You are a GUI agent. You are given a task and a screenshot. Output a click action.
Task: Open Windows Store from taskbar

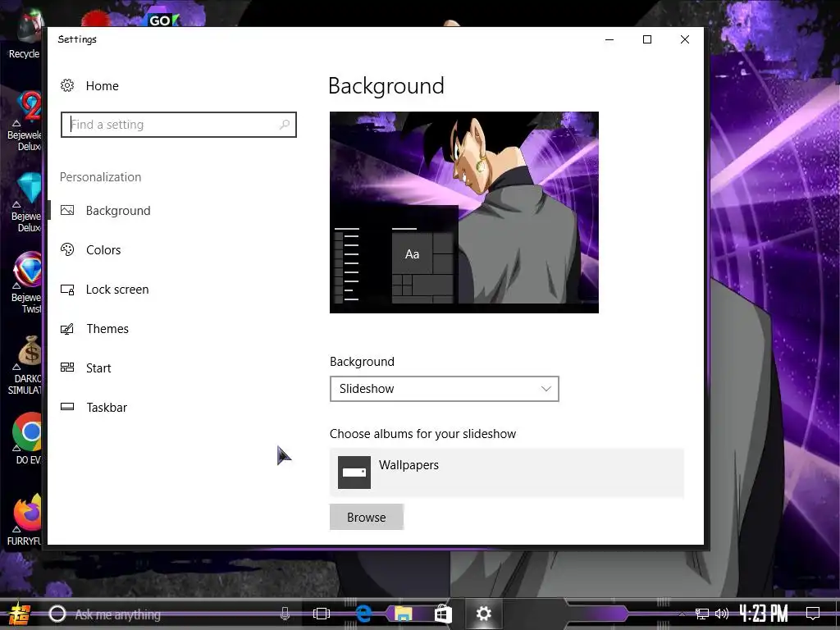443,614
